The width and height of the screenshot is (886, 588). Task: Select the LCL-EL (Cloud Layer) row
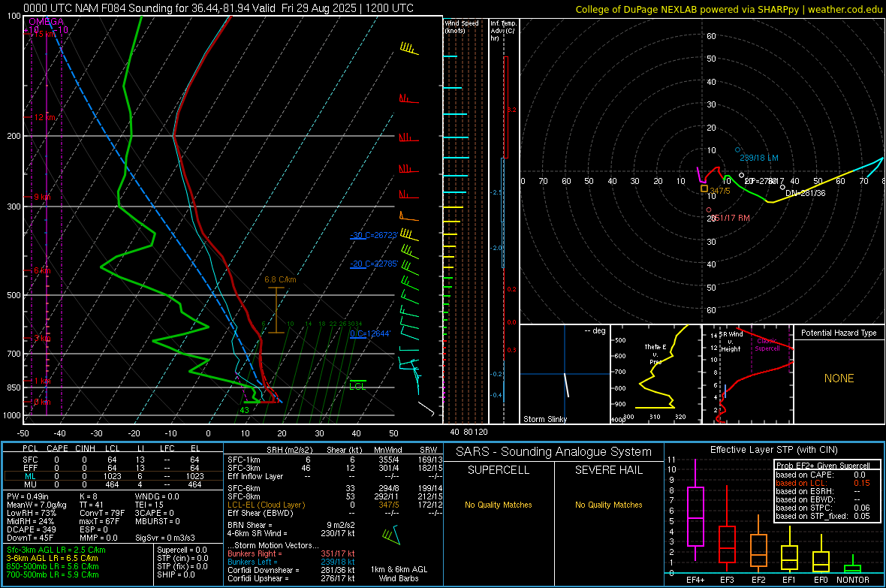point(335,505)
